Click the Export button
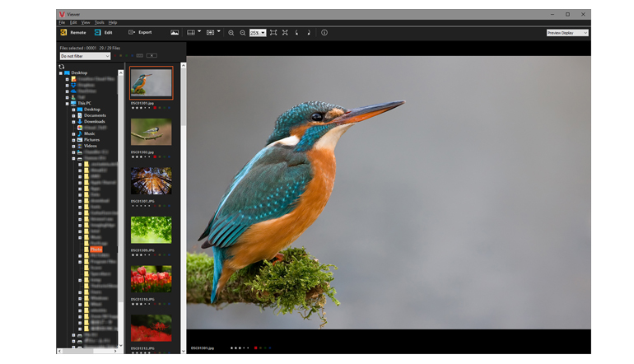 pyautogui.click(x=139, y=32)
